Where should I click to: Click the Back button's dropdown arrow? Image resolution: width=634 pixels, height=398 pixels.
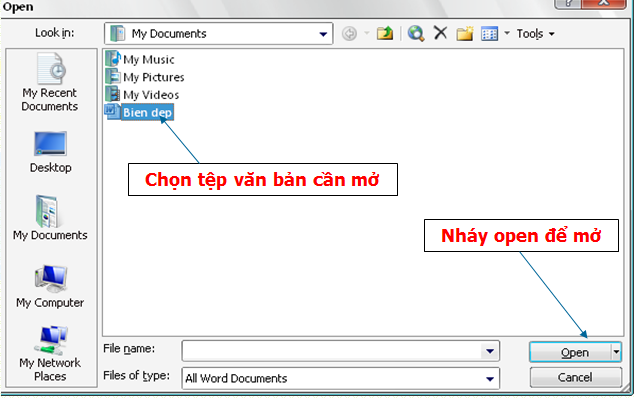click(367, 33)
